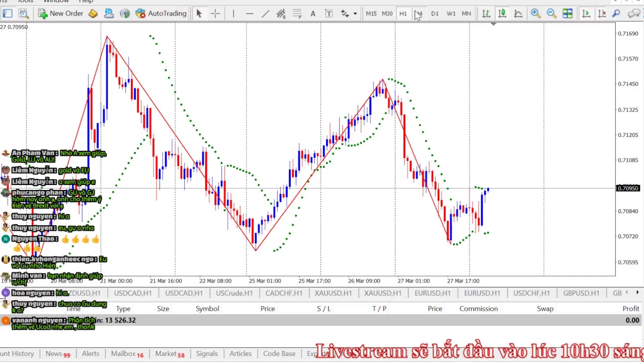This screenshot has height=362, width=644.
Task: Switch to the Alerts terminal tab
Action: [91, 354]
